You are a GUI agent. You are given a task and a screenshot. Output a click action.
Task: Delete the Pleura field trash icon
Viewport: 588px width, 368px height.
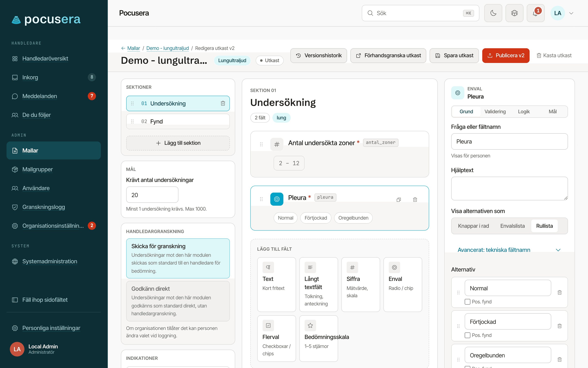(x=415, y=200)
